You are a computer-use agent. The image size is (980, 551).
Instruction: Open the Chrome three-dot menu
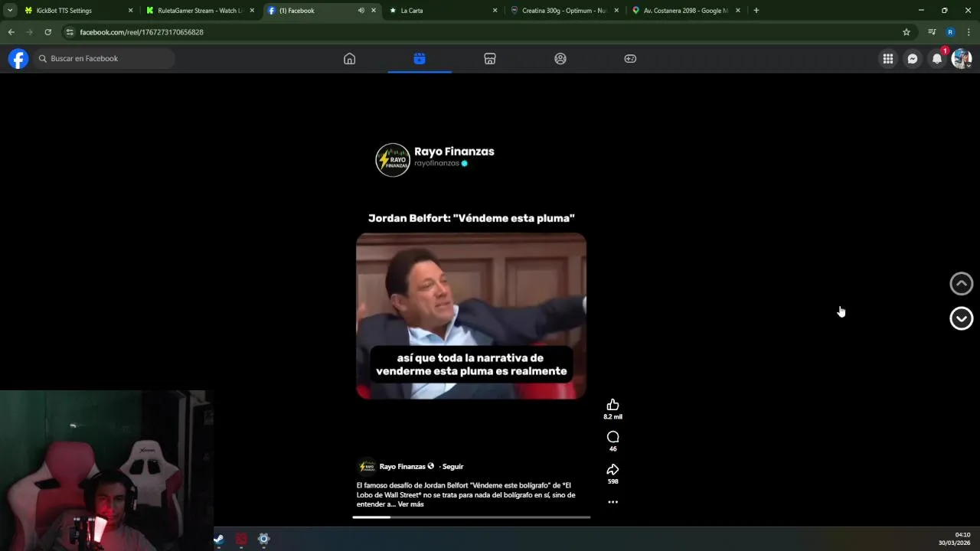(969, 32)
